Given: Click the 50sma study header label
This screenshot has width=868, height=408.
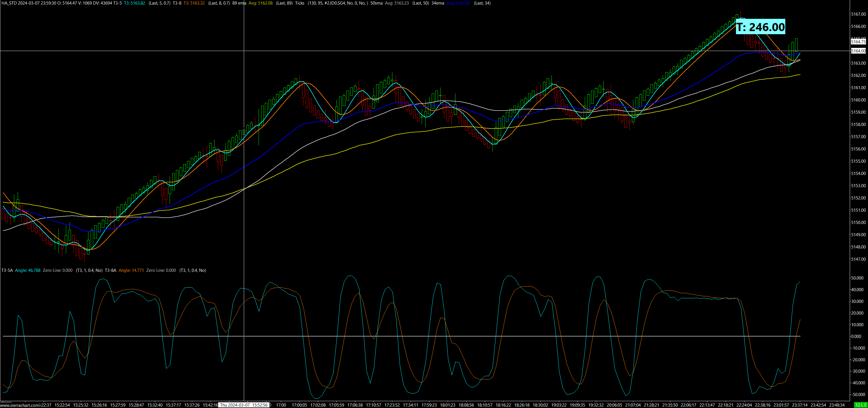Looking at the screenshot, I should (376, 3).
